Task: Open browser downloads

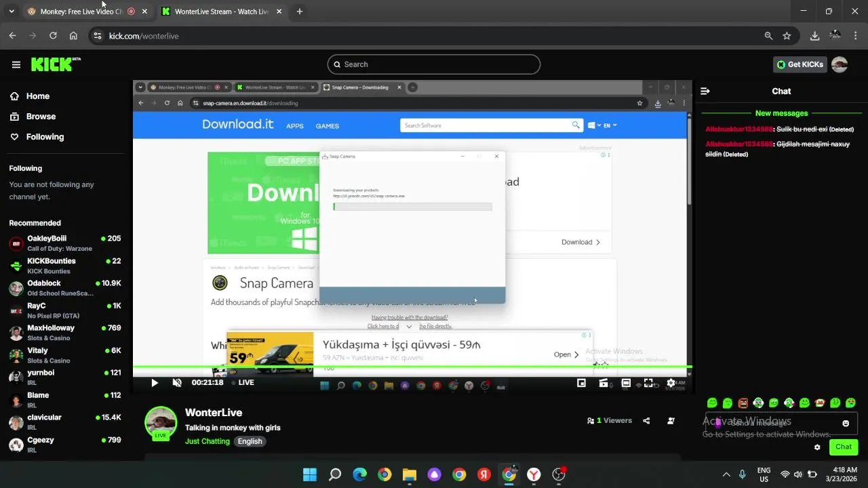Action: click(x=815, y=36)
